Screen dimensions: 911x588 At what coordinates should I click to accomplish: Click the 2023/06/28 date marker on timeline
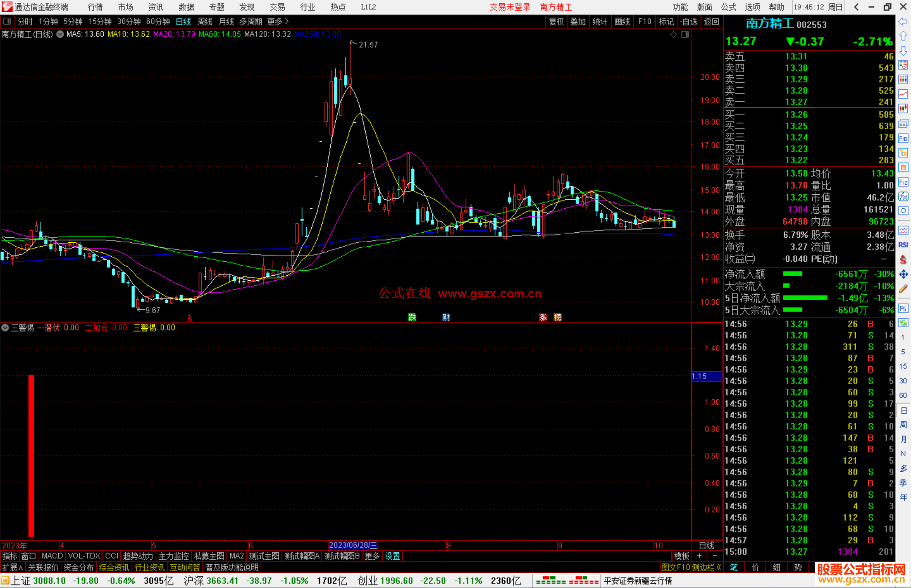(x=353, y=545)
